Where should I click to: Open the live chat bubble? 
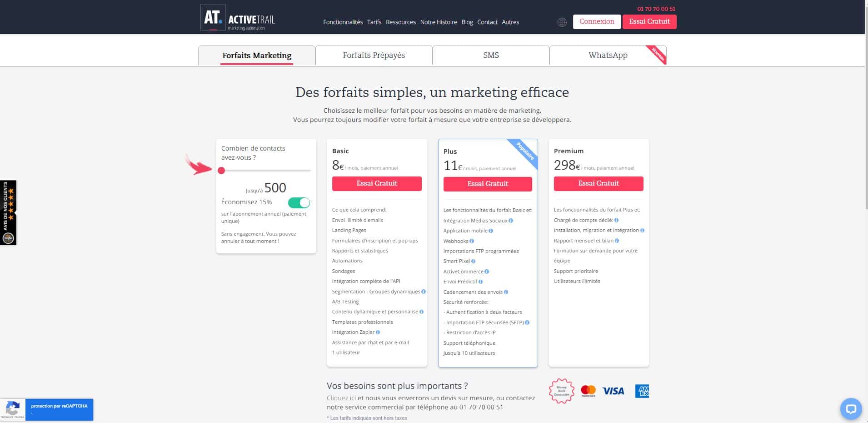point(850,408)
